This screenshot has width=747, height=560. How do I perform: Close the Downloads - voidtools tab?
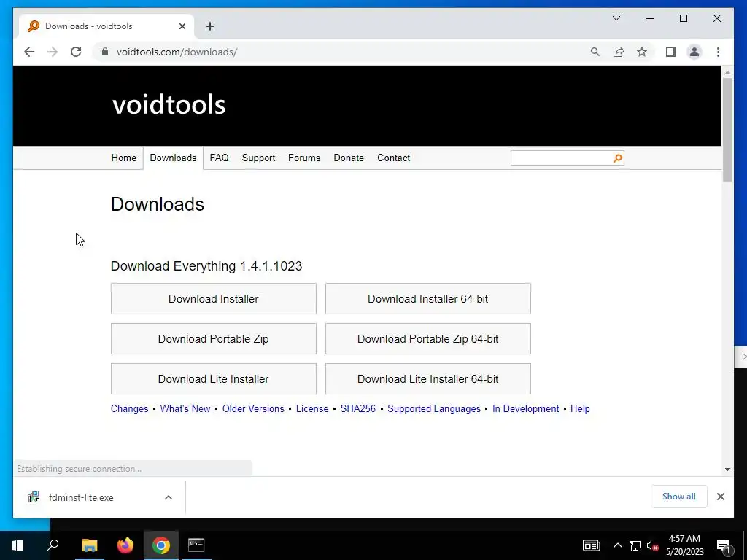tap(182, 26)
